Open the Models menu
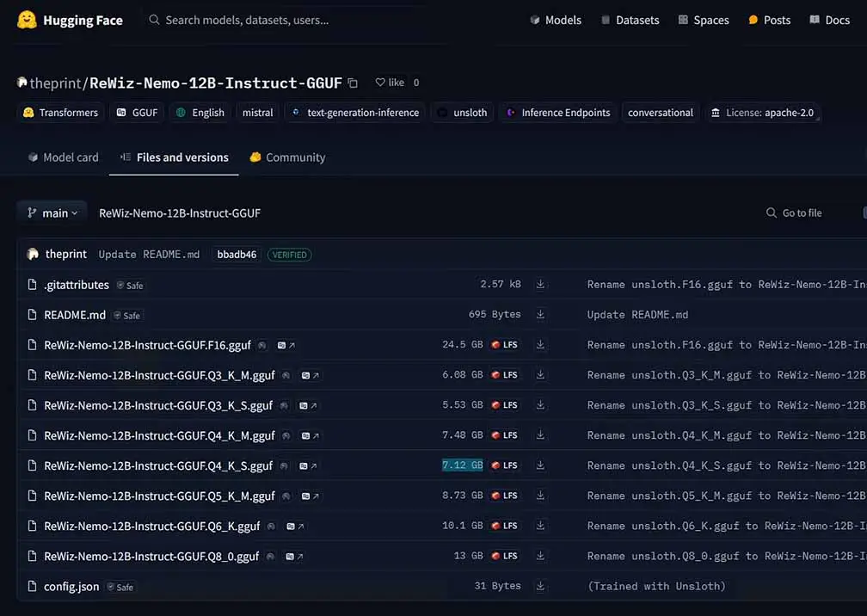The image size is (867, 616). click(556, 20)
